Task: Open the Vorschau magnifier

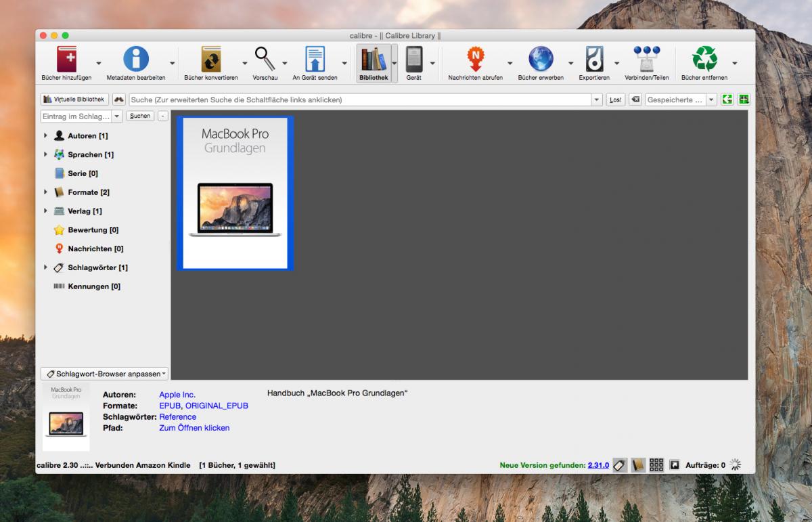Action: pos(265,60)
